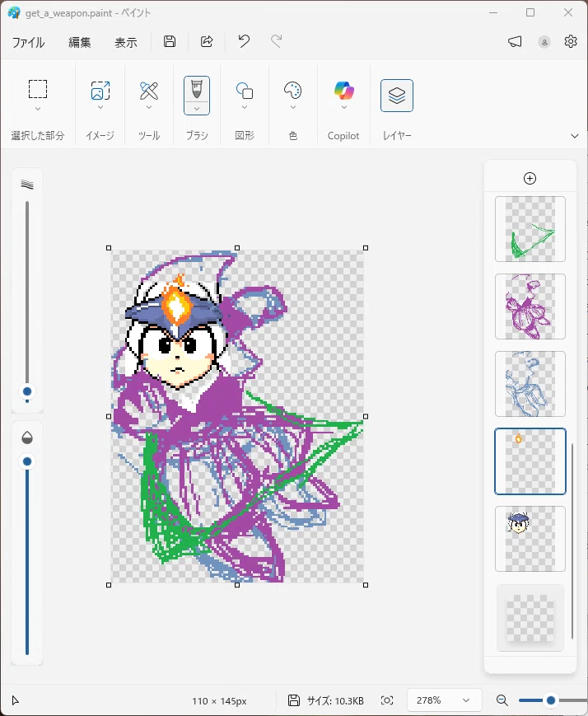Click the サイズ: 10.3KB status text

point(335,701)
